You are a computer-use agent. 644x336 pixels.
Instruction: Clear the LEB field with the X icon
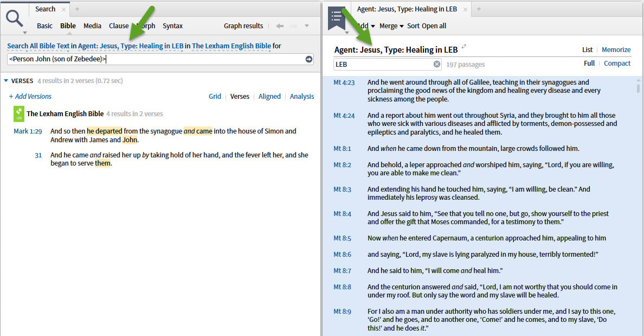click(436, 64)
